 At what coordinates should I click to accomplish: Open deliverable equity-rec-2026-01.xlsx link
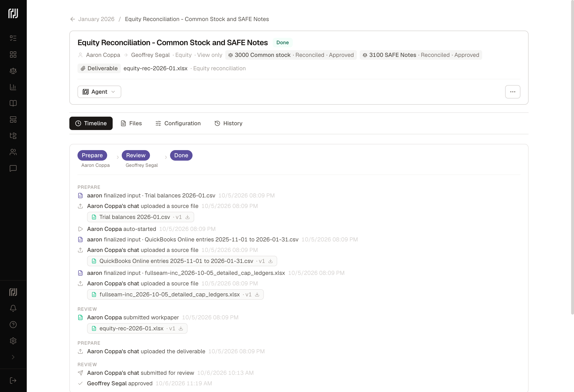(x=155, y=68)
